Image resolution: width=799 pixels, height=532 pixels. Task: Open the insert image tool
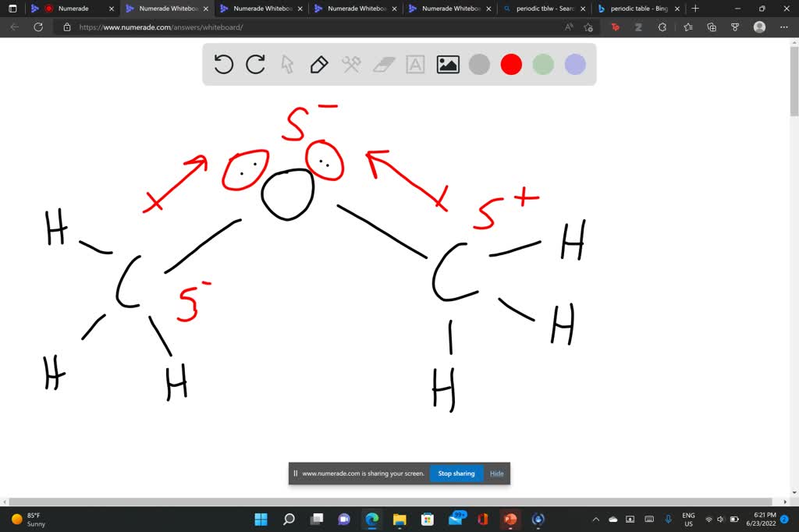coord(447,65)
